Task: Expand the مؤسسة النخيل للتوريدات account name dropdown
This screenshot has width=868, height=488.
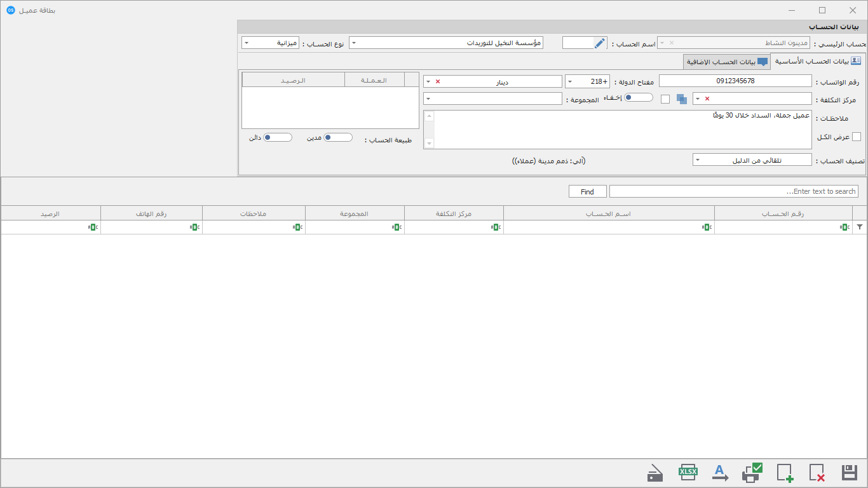Action: coord(354,43)
